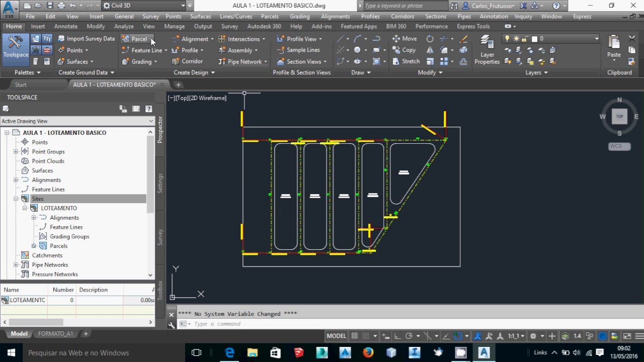
Task: Click the ViewCube TOP face
Action: pyautogui.click(x=619, y=116)
